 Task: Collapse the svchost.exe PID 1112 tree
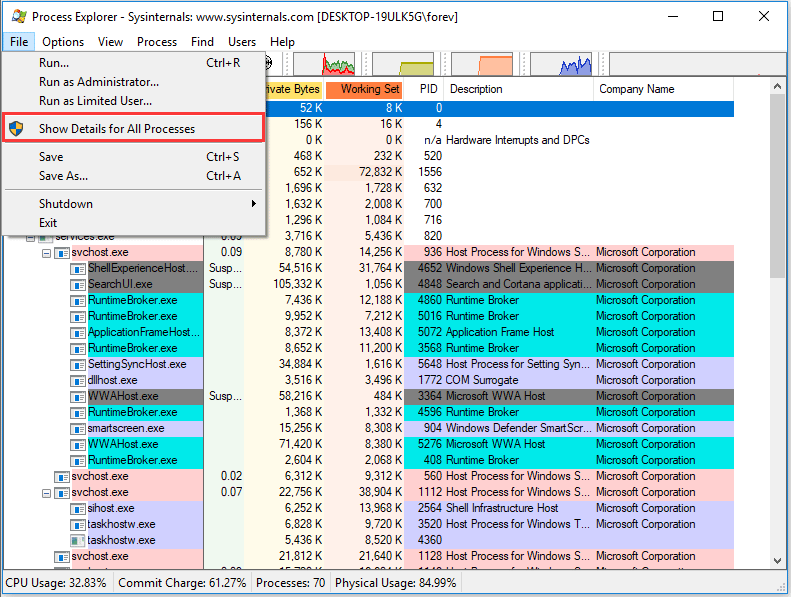46,493
